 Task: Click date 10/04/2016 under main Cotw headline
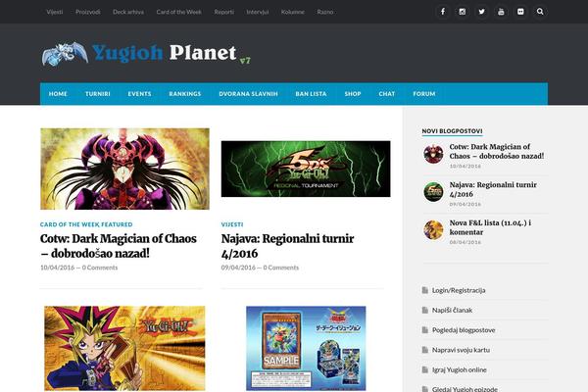pos(58,268)
